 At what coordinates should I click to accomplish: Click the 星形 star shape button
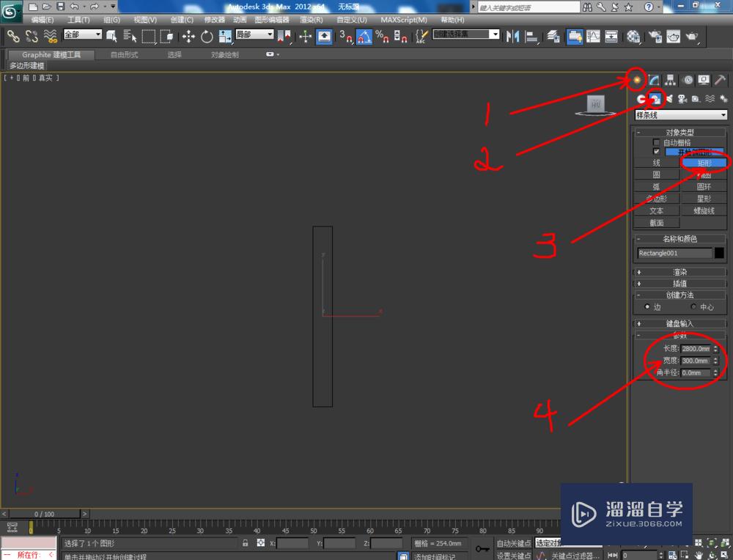pos(704,199)
